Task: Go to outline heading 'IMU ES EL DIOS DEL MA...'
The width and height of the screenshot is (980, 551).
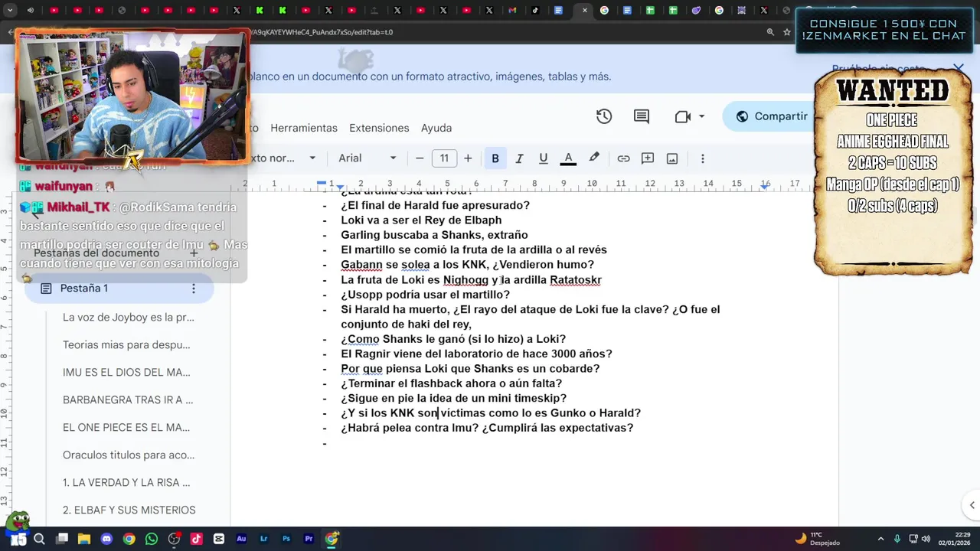Action: [126, 372]
